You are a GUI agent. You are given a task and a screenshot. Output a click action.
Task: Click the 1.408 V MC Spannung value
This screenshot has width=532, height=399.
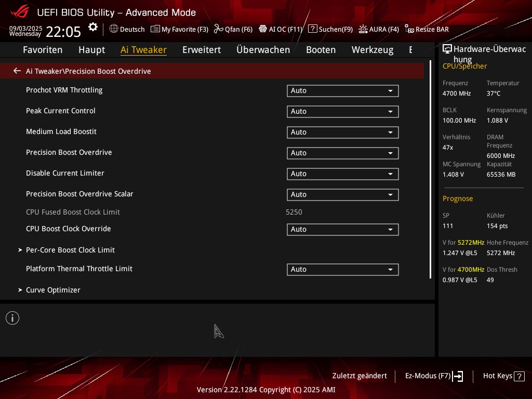pyautogui.click(x=453, y=175)
